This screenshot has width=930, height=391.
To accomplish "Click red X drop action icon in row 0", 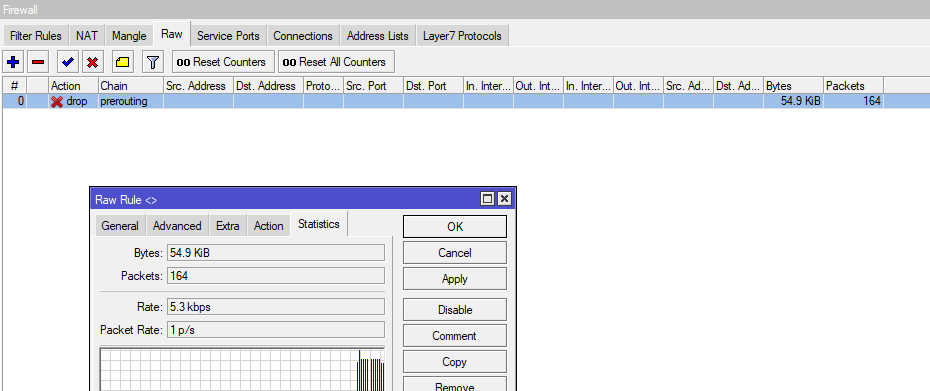I will click(57, 101).
